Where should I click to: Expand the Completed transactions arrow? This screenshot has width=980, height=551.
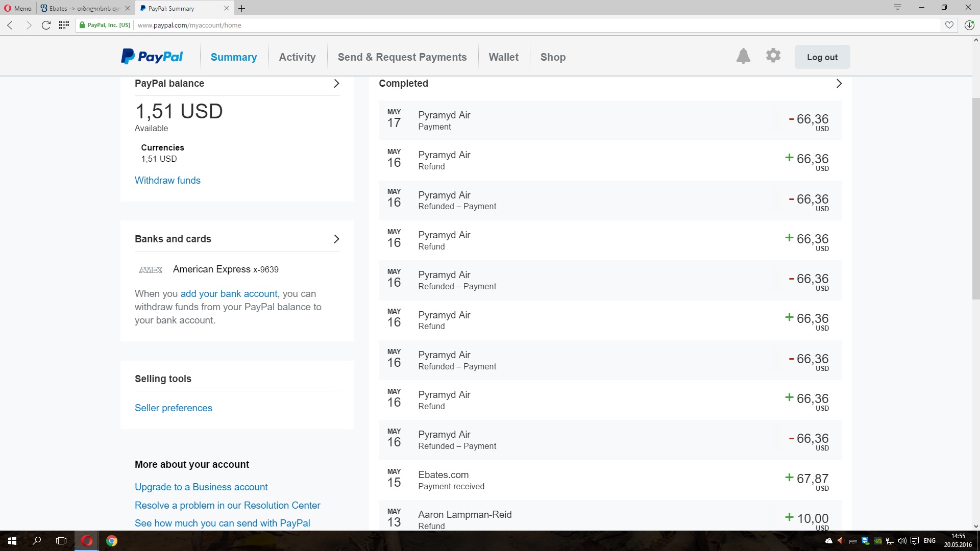coord(839,84)
